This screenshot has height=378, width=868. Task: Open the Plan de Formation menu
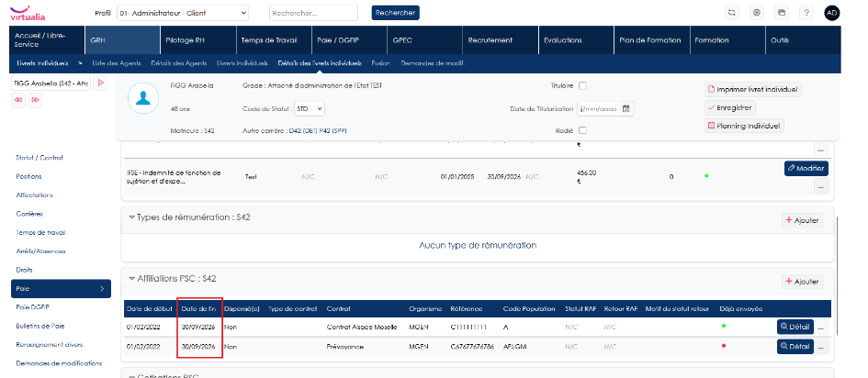(x=651, y=40)
